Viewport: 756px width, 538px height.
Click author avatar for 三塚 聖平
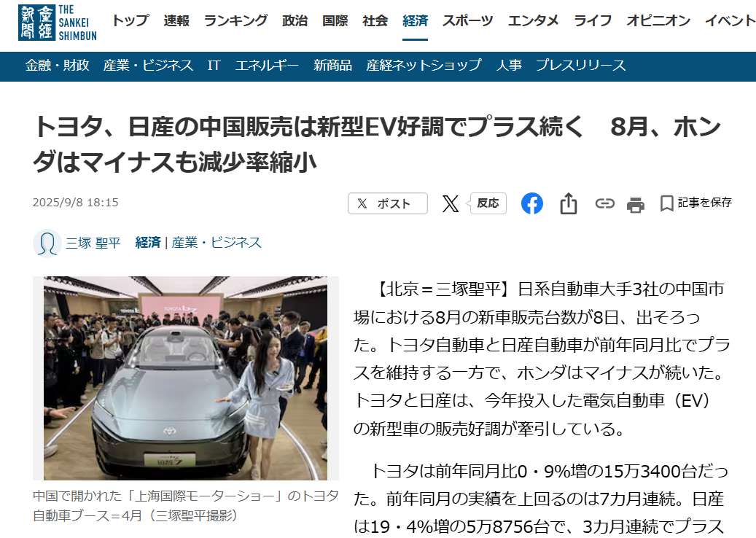tap(47, 243)
